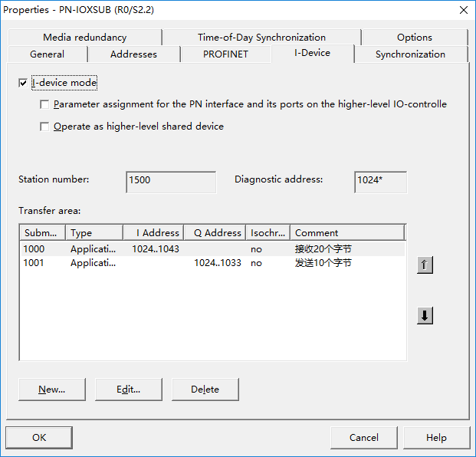The image size is (476, 457).
Task: Click the comment 接收20个字节
Action: coord(323,249)
